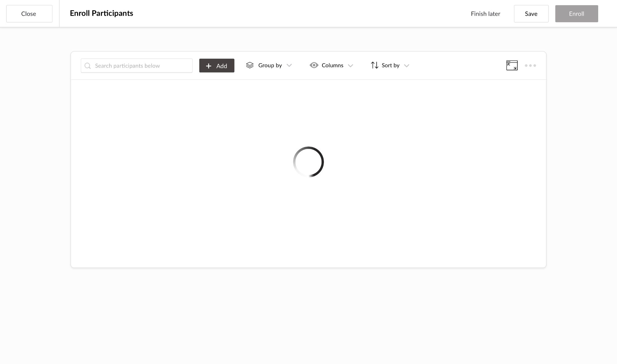Screen dimensions: 617x364
Task: Click the loading spinner
Action: click(308, 162)
